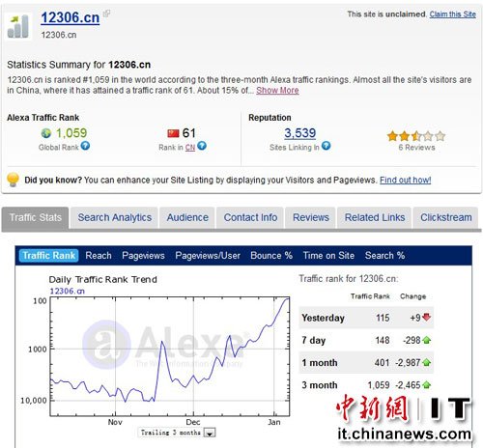Open the help icon next to Global Rank

tap(85, 146)
